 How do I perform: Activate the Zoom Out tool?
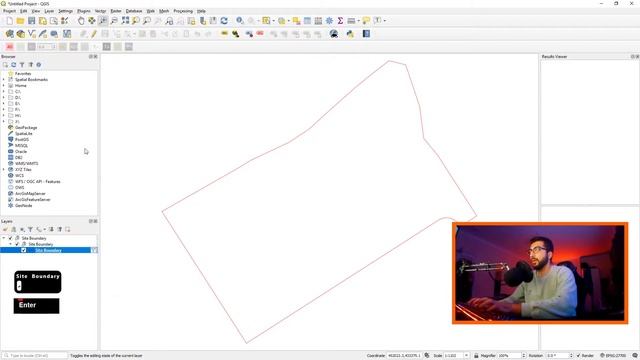click(x=114, y=21)
